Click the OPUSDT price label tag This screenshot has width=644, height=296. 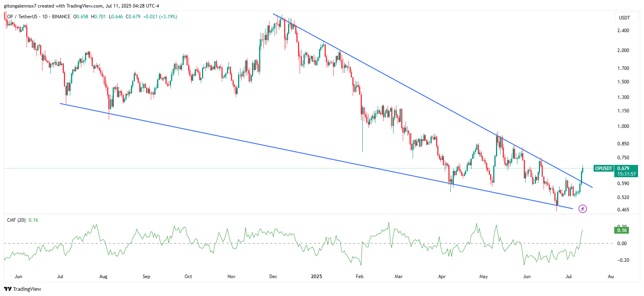(x=604, y=168)
